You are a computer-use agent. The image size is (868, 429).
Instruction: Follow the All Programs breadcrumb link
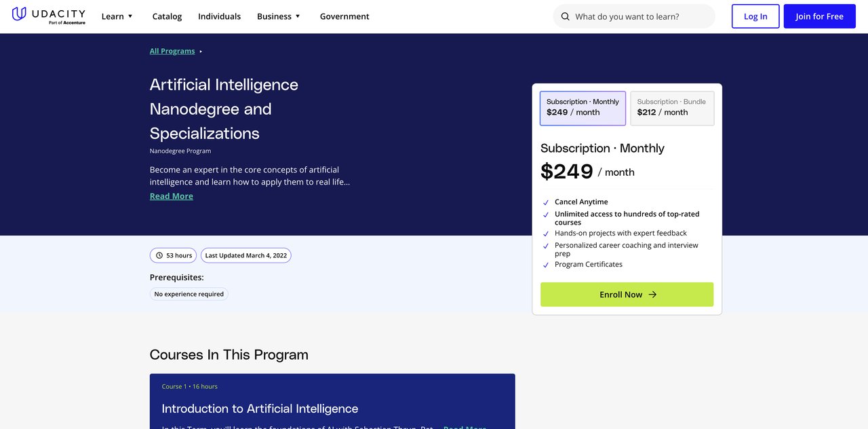tap(172, 52)
